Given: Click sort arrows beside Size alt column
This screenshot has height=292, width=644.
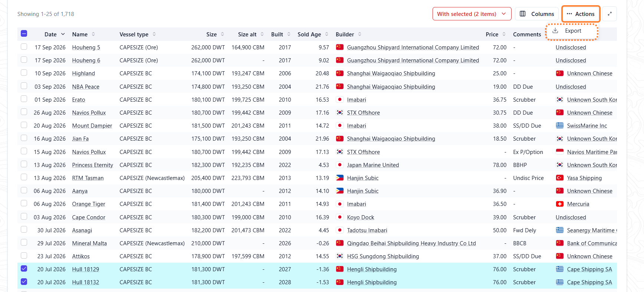Looking at the screenshot, I should [262, 34].
